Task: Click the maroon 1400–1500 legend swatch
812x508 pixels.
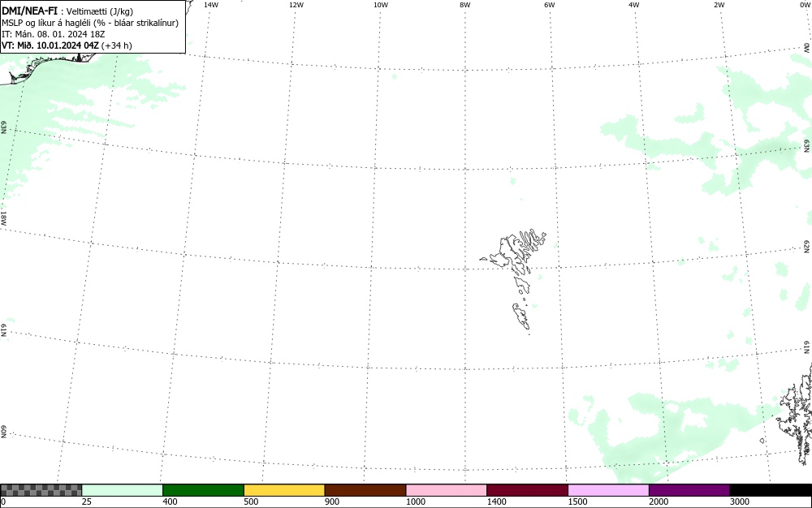Action: point(527,490)
